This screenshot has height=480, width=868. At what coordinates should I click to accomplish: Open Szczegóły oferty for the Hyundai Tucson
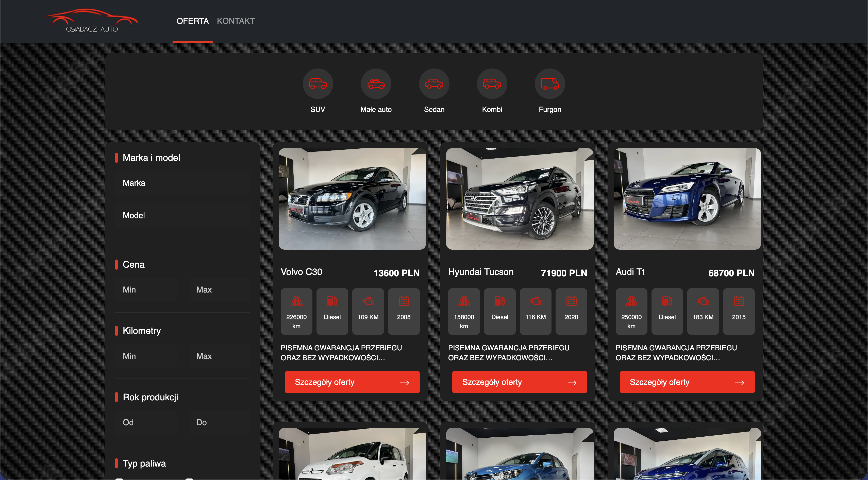[x=520, y=382]
